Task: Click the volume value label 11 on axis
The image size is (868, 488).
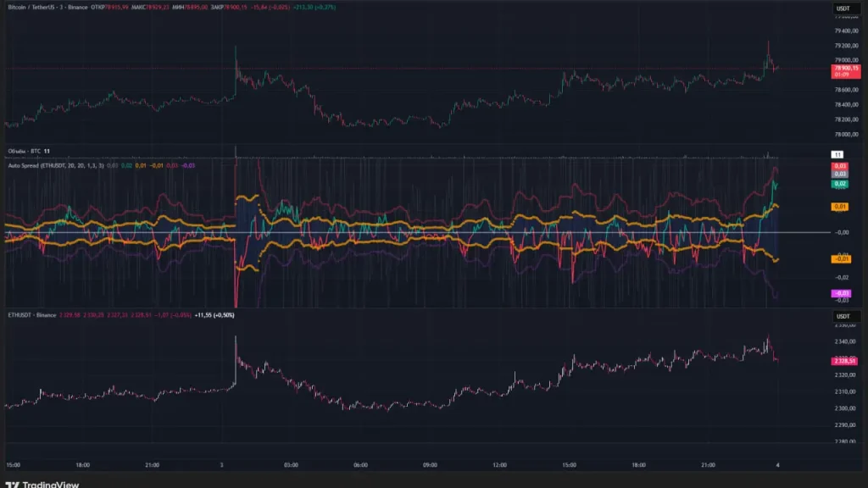Action: tap(837, 154)
